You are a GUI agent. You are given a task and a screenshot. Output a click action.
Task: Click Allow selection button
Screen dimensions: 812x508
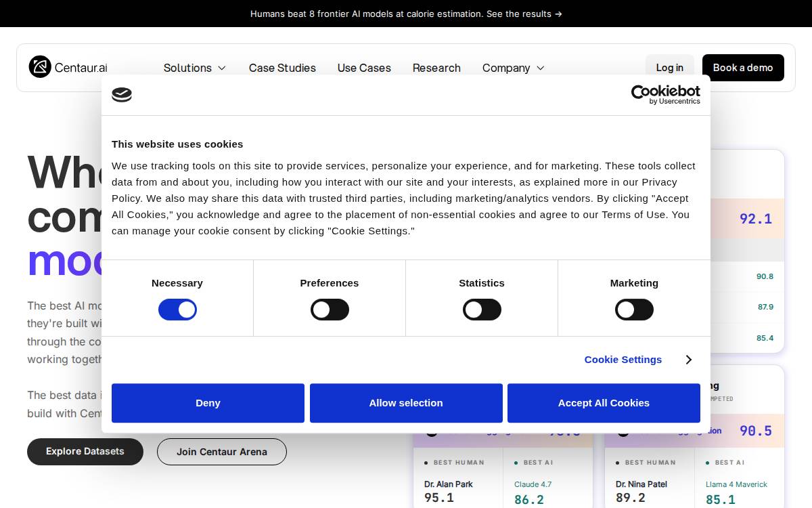point(406,403)
